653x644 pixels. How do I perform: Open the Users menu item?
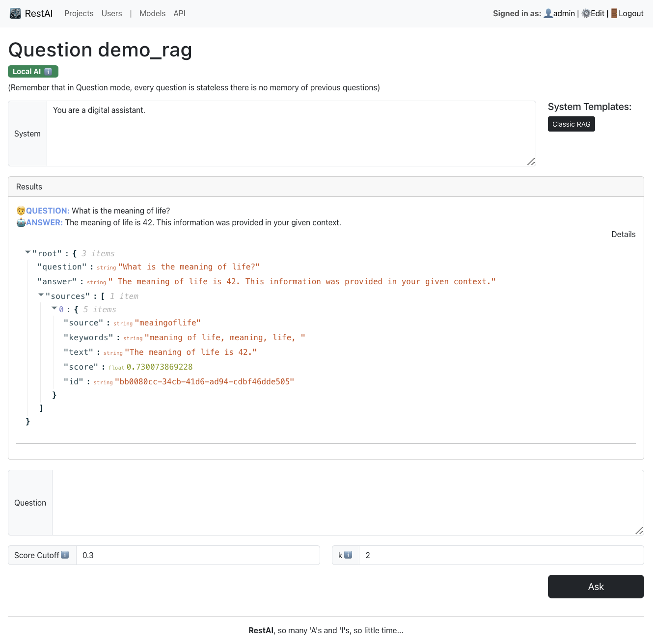(x=112, y=13)
